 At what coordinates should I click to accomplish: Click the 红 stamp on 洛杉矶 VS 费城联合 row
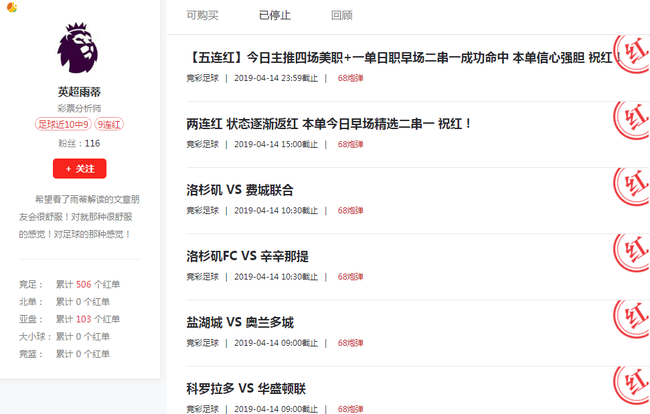[x=631, y=187]
